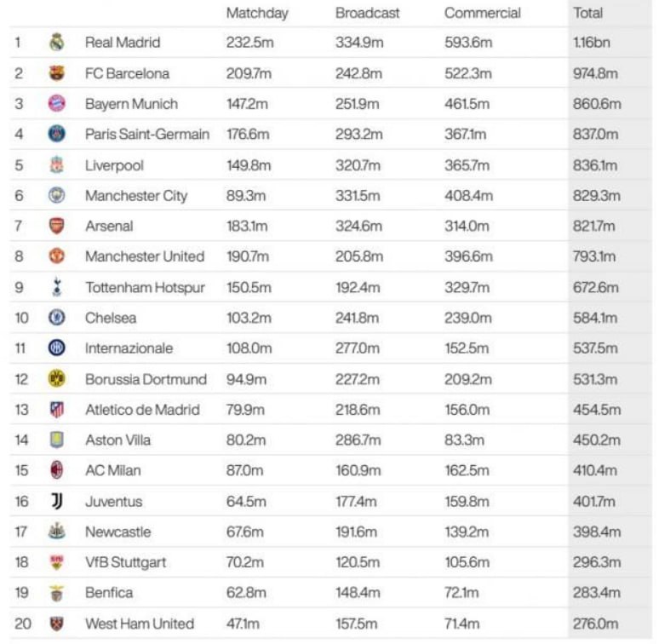
Task: Click the Atletico de Madrid crest
Action: click(x=56, y=410)
